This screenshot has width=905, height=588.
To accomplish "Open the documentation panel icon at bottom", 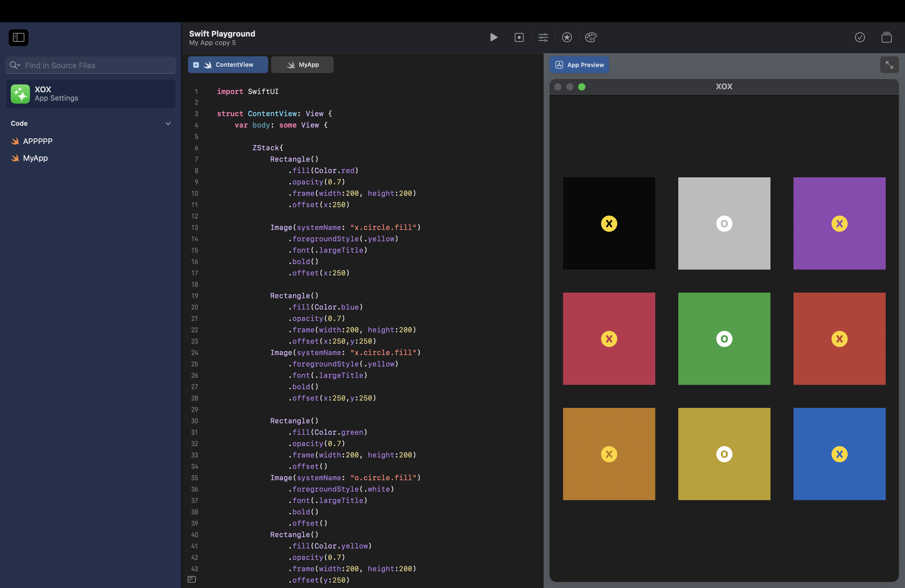I will point(192,579).
